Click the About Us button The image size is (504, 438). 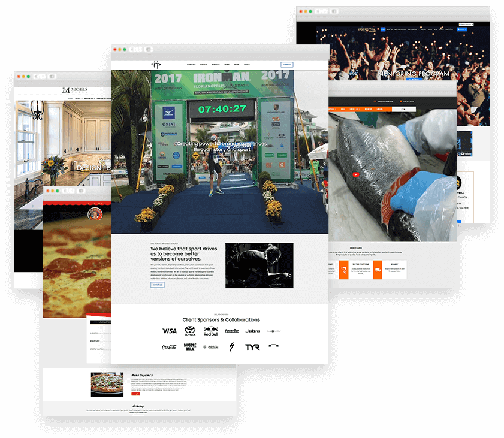tap(157, 285)
